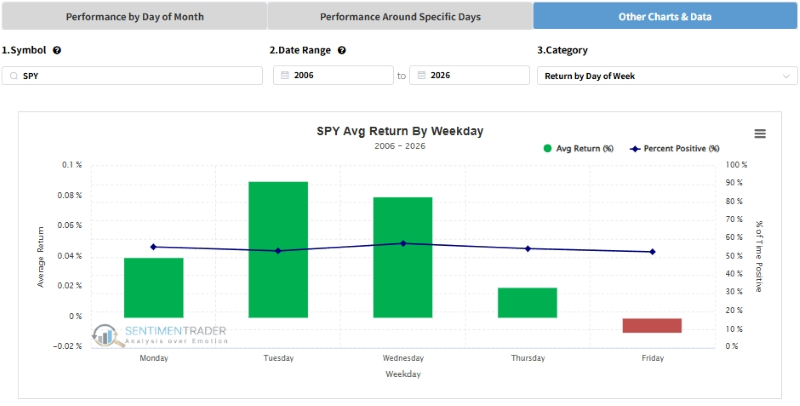Click the Symbol help question mark icon

tap(57, 50)
